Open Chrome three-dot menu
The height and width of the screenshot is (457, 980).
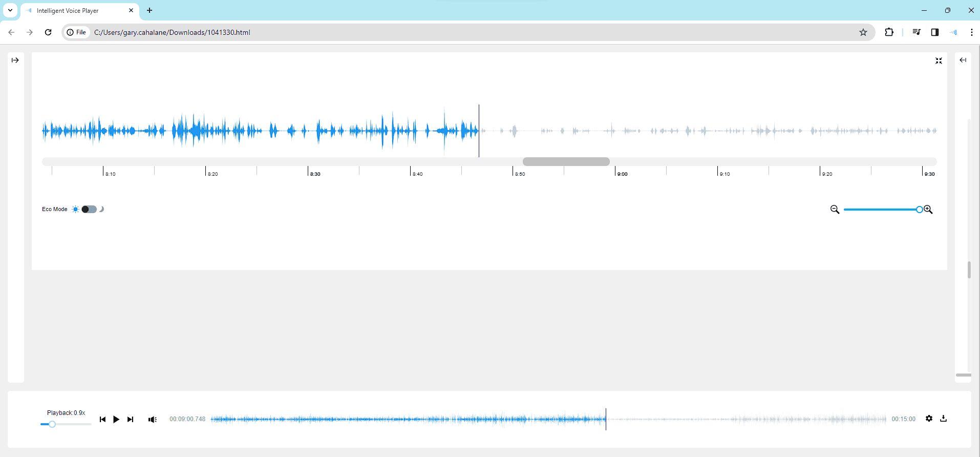click(x=971, y=32)
